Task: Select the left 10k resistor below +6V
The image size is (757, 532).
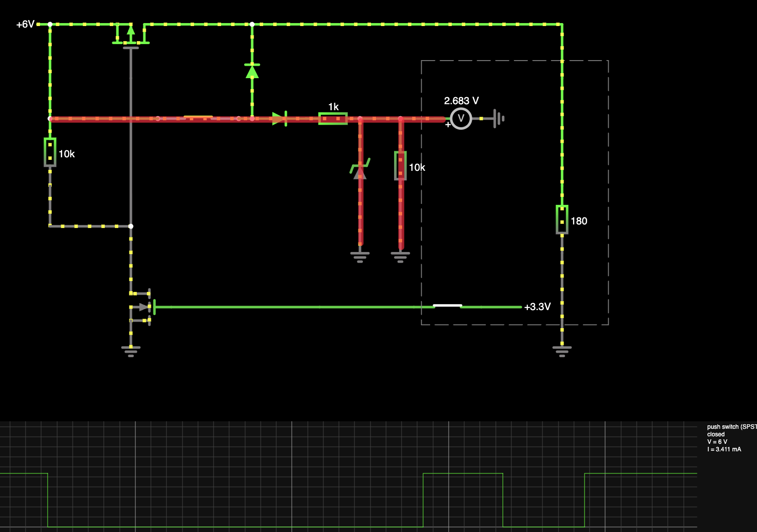Action: click(50, 152)
